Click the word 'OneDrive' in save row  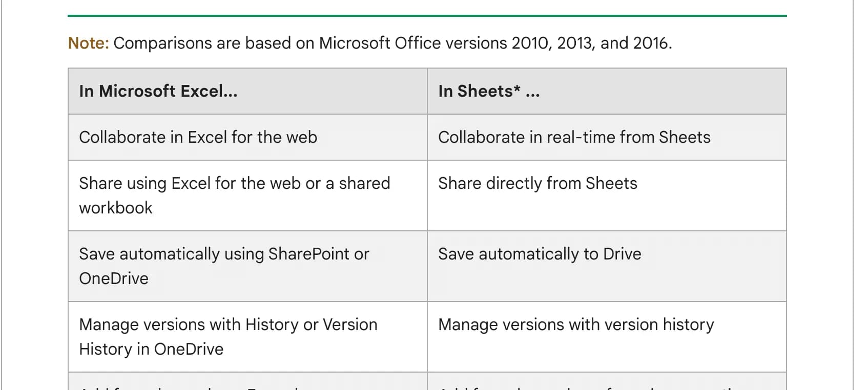pyautogui.click(x=114, y=278)
